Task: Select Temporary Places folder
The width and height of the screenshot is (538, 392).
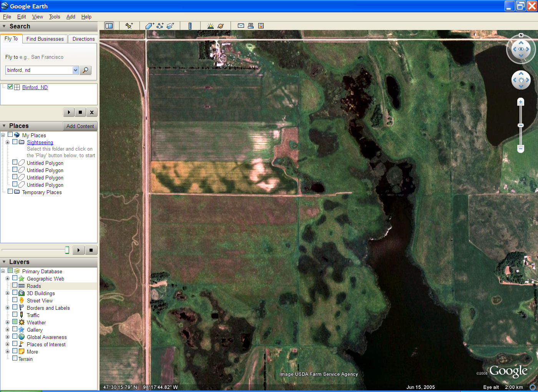Action: click(42, 192)
